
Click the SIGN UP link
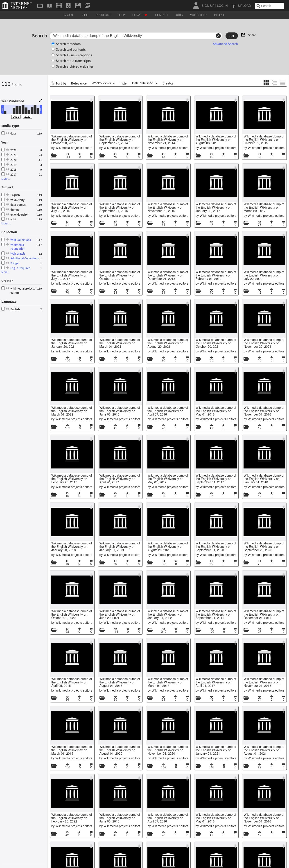pos(208,6)
